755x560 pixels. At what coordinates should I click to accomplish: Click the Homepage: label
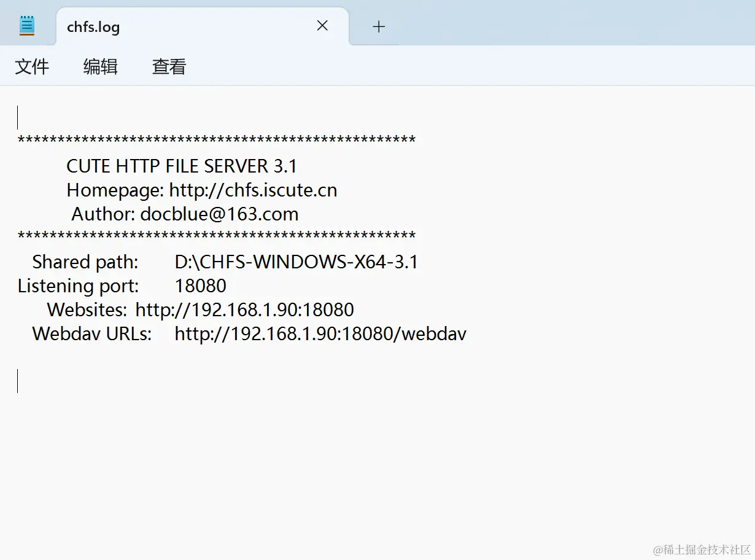(115, 190)
